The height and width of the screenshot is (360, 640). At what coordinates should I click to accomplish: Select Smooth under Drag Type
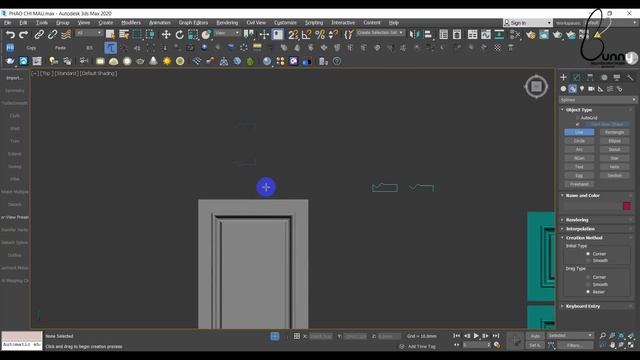point(588,284)
